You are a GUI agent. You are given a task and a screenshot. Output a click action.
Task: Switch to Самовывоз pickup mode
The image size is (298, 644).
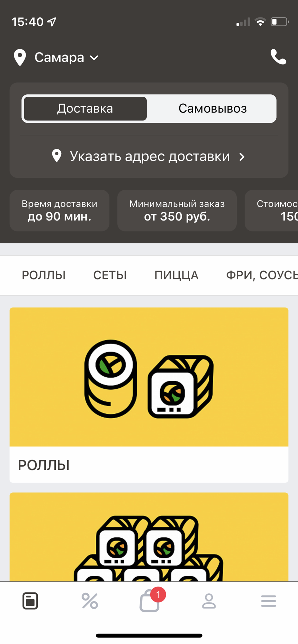tap(213, 109)
